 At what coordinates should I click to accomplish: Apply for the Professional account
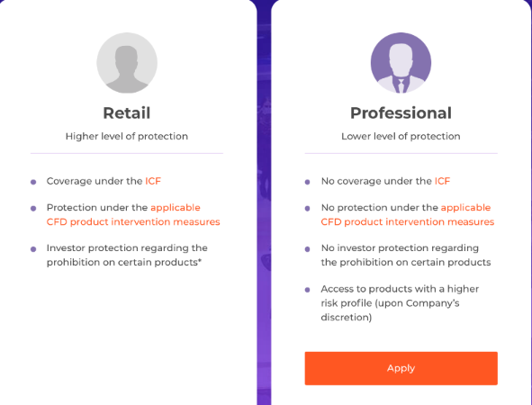click(401, 368)
